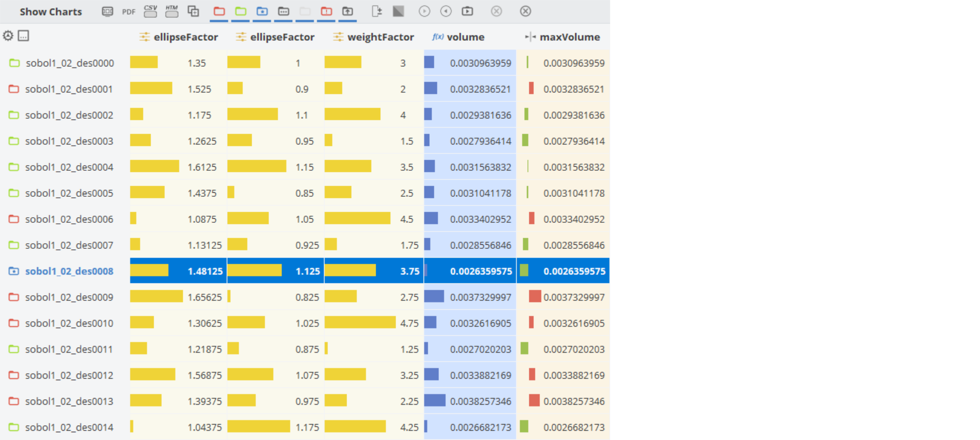Click the green folder icon of sobol1_02_des0014
This screenshot has height=440, width=980.
pyautogui.click(x=14, y=427)
